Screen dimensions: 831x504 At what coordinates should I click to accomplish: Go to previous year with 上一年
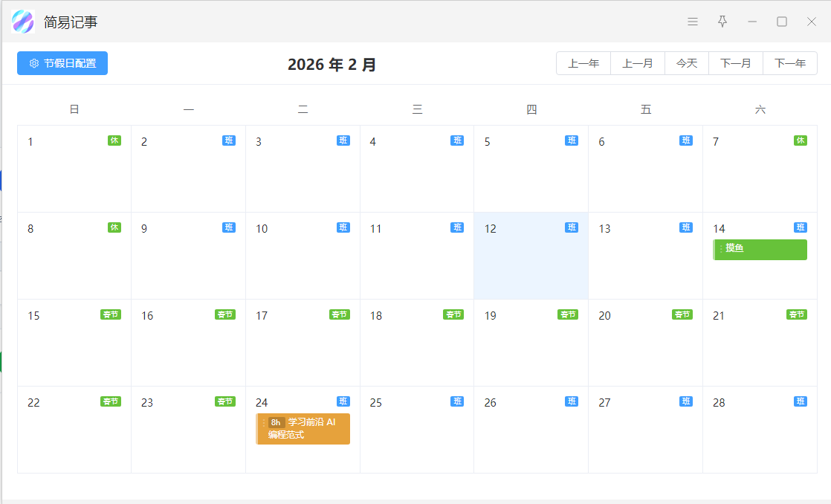click(583, 63)
